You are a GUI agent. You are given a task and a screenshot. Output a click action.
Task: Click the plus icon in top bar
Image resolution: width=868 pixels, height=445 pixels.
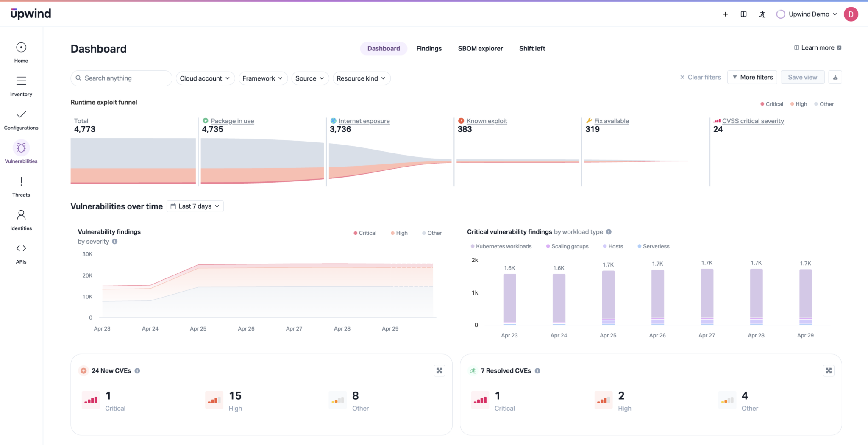[x=725, y=14]
